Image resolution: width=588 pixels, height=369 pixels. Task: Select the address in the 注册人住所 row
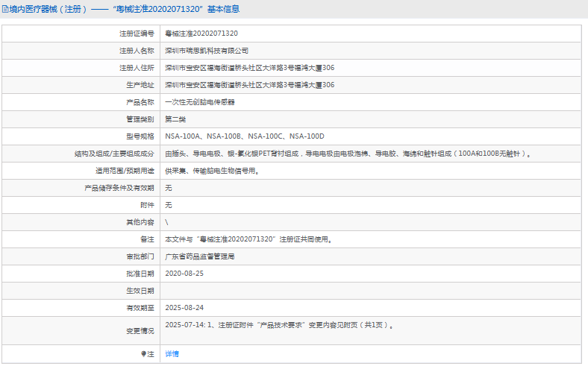(x=250, y=68)
